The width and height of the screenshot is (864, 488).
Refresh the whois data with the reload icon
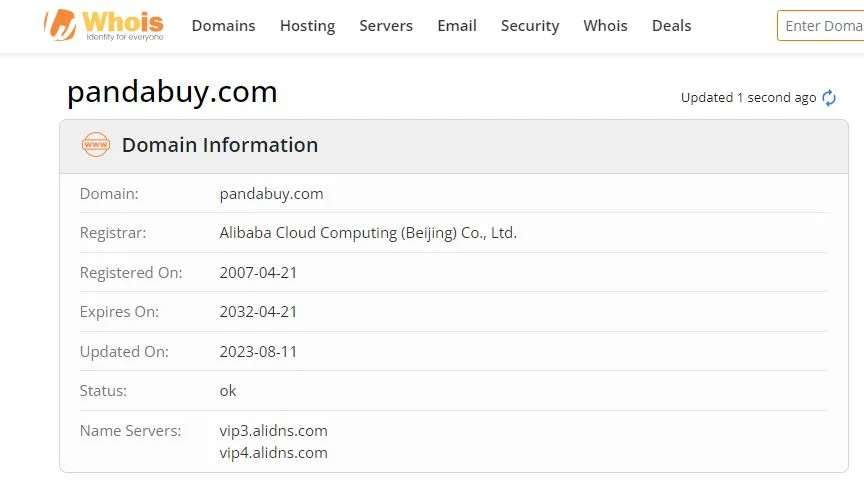tap(829, 98)
